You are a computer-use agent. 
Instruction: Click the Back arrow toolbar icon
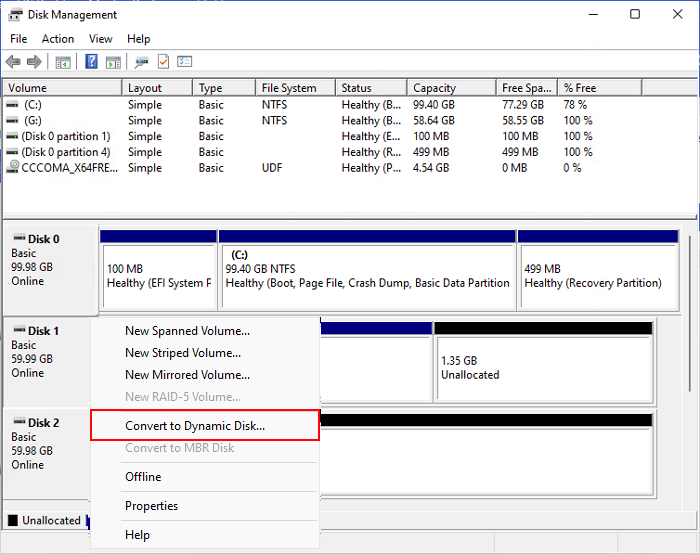[x=13, y=62]
